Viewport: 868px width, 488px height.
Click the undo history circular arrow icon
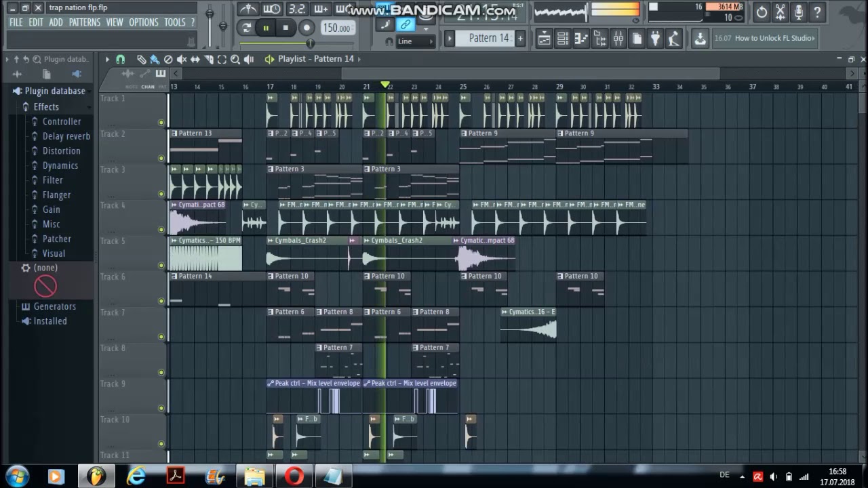pos(762,12)
